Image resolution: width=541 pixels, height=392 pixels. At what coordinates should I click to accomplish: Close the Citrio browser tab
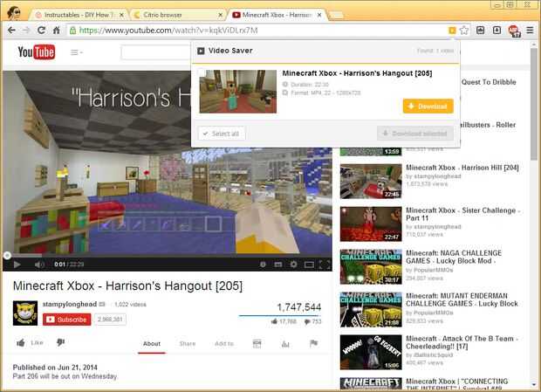(x=221, y=15)
